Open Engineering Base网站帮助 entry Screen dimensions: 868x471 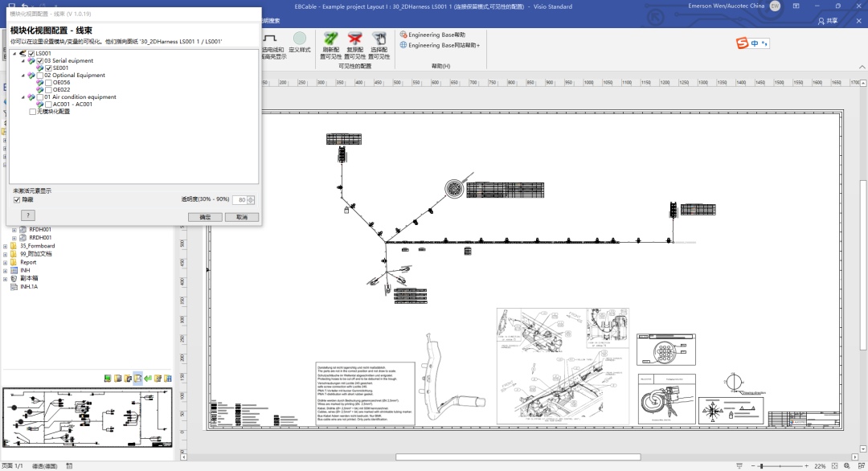(x=442, y=46)
